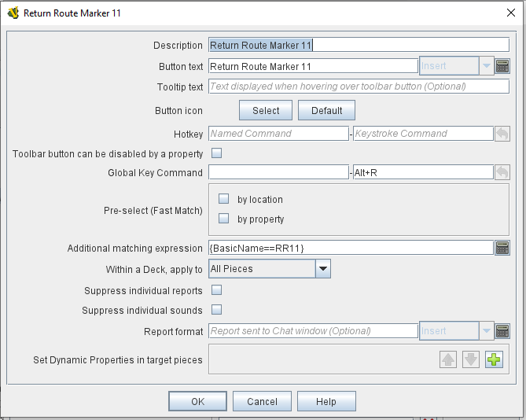Screen dimensions: 526x420
Task: Confirm dialog with OK button
Action: coord(197,401)
